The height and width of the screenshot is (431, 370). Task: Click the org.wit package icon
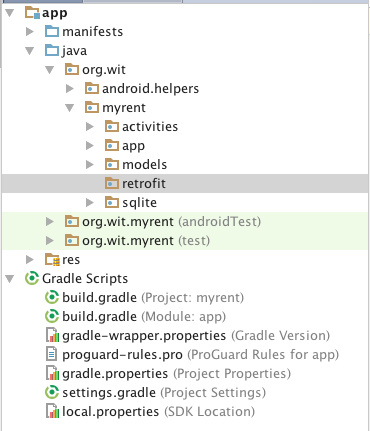72,69
